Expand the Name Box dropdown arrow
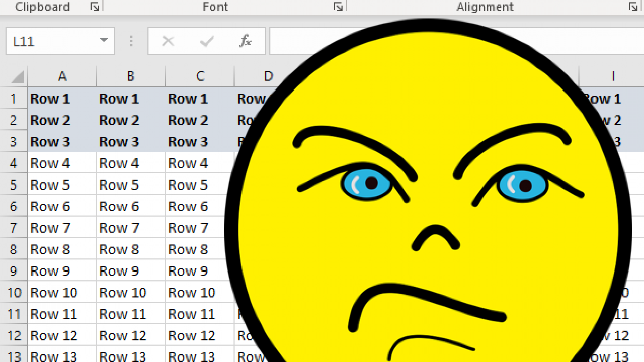The height and width of the screenshot is (362, 644). click(x=104, y=41)
